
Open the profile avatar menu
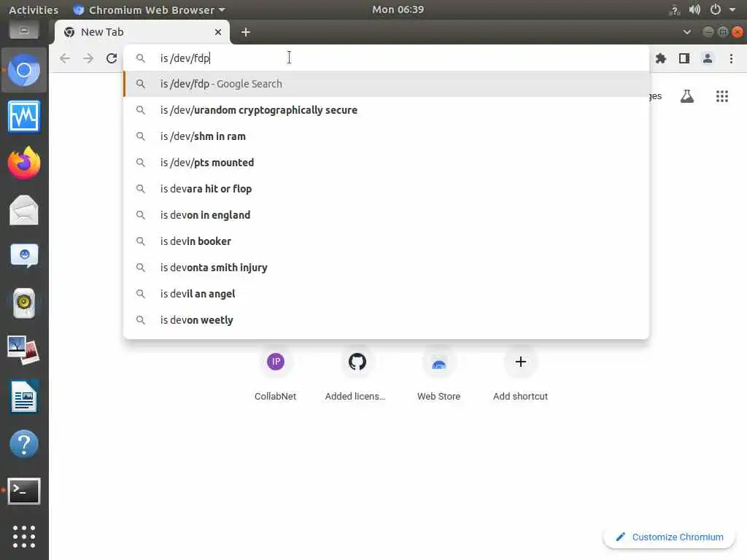(x=708, y=58)
